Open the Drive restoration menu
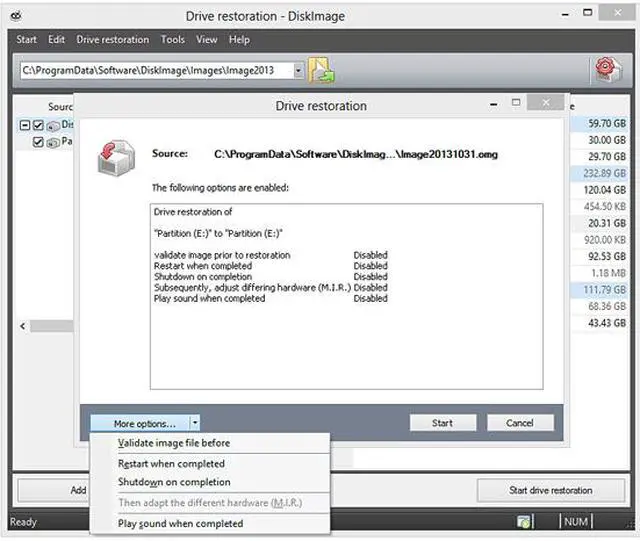This screenshot has width=640, height=541. pyautogui.click(x=112, y=40)
